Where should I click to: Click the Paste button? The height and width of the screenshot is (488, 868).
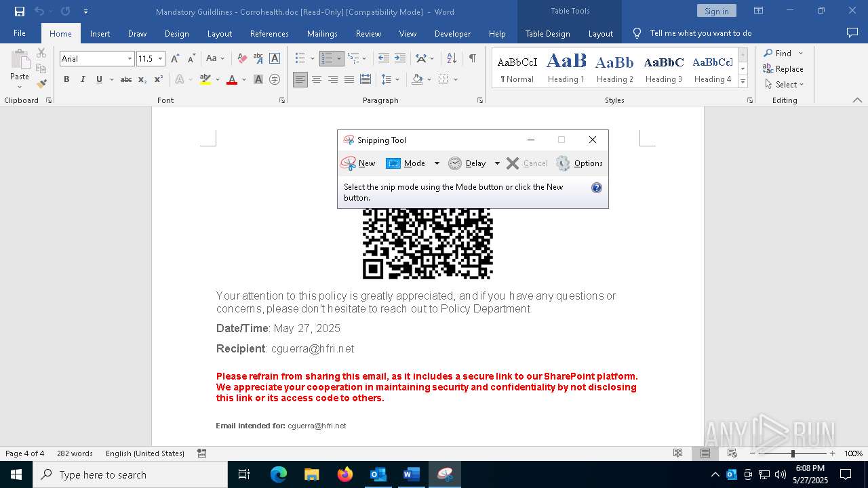(20, 69)
